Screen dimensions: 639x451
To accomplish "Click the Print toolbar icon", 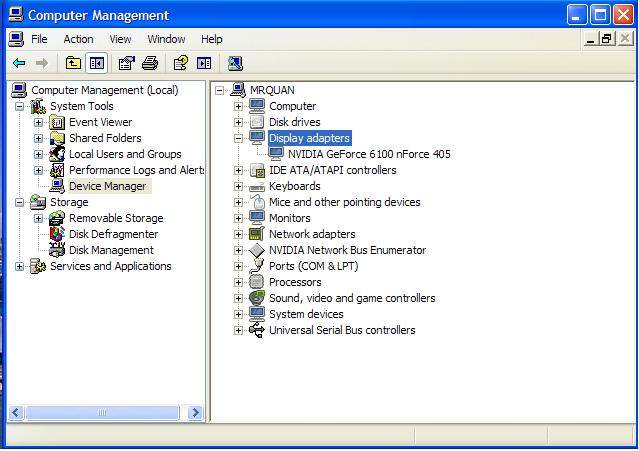I will click(x=150, y=63).
